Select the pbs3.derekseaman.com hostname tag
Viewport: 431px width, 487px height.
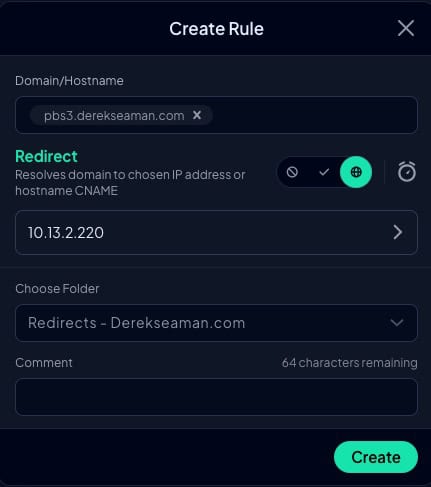(x=114, y=115)
